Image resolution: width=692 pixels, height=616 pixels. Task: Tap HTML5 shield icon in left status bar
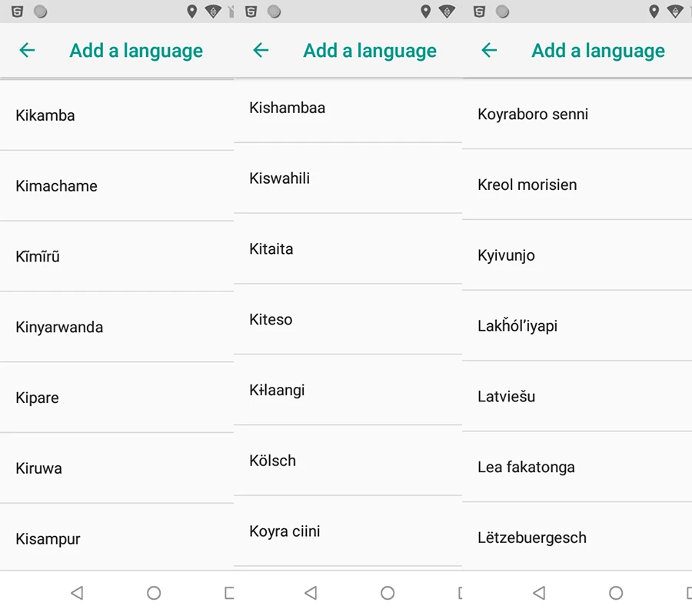(x=17, y=12)
